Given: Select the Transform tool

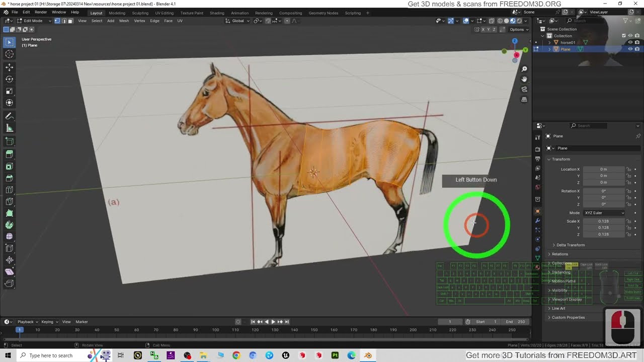Looking at the screenshot, I should click(10, 103).
